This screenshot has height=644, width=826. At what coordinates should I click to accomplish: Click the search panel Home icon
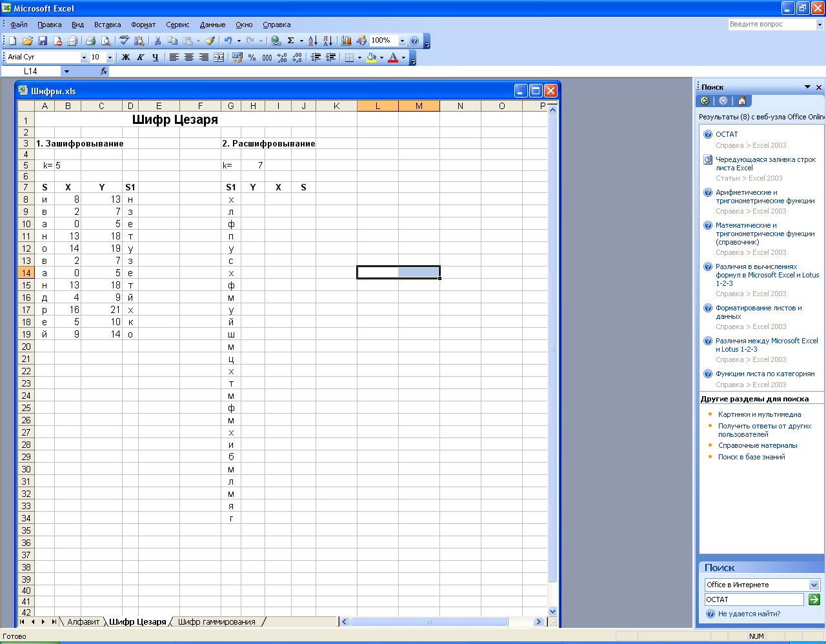(x=742, y=101)
